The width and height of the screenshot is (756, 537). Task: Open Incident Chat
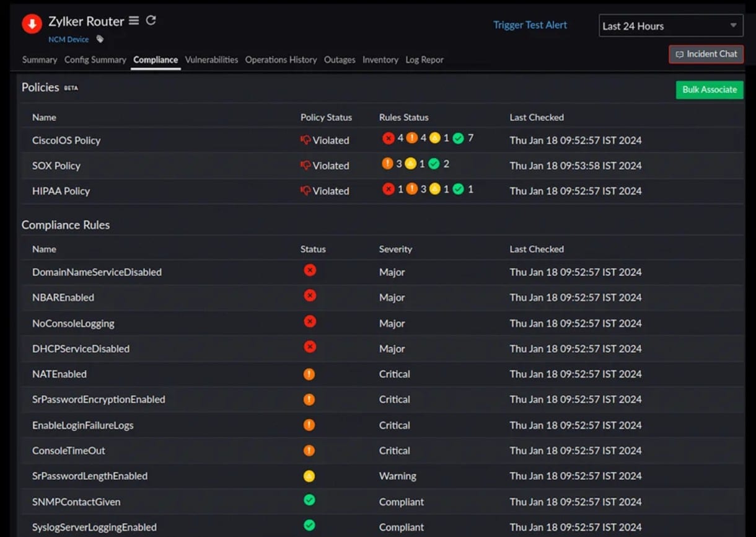(x=706, y=54)
